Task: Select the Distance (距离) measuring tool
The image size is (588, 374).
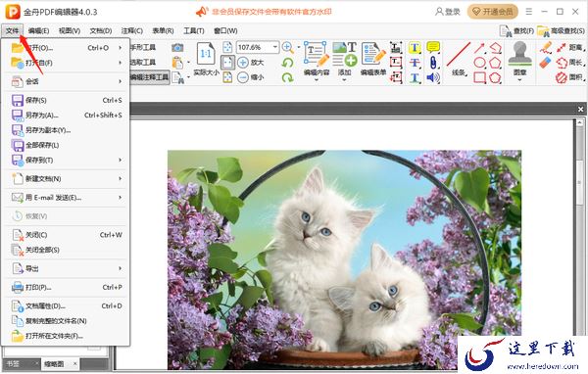Action: (569, 48)
